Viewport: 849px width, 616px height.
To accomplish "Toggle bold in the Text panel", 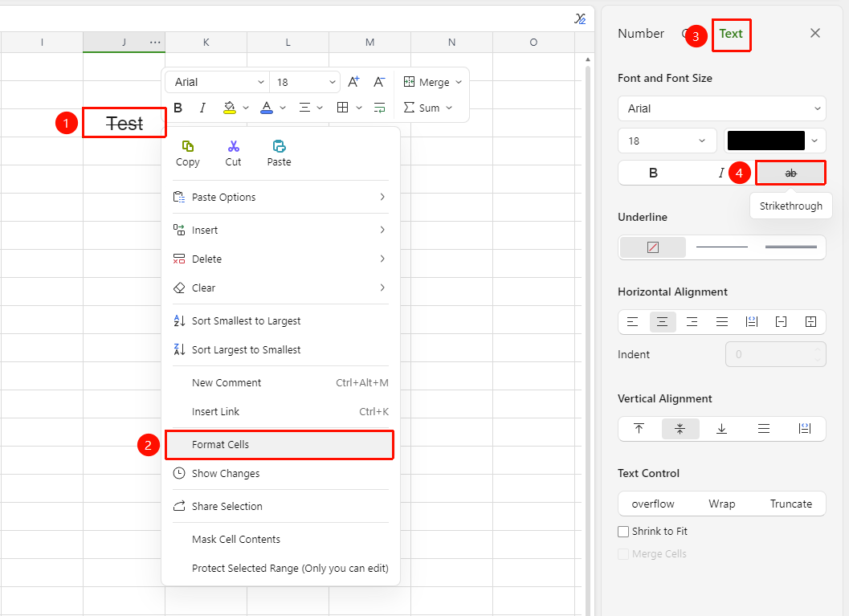I will pyautogui.click(x=653, y=173).
